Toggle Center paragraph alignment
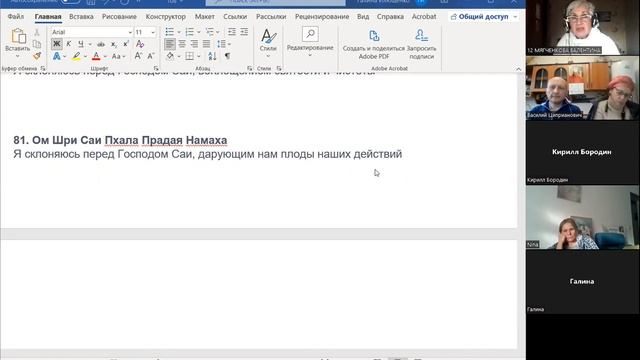The width and height of the screenshot is (640, 360). click(x=182, y=44)
